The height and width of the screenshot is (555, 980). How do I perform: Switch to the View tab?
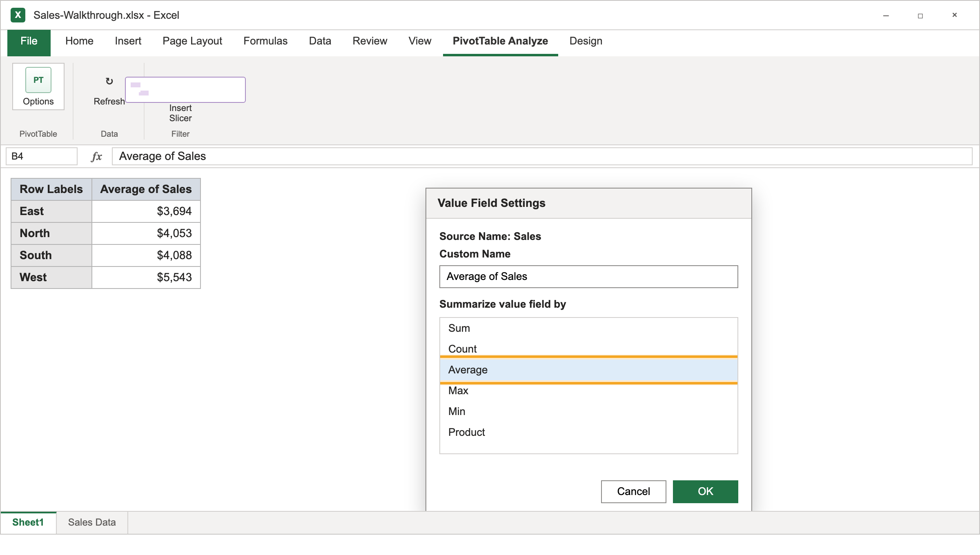[420, 41]
